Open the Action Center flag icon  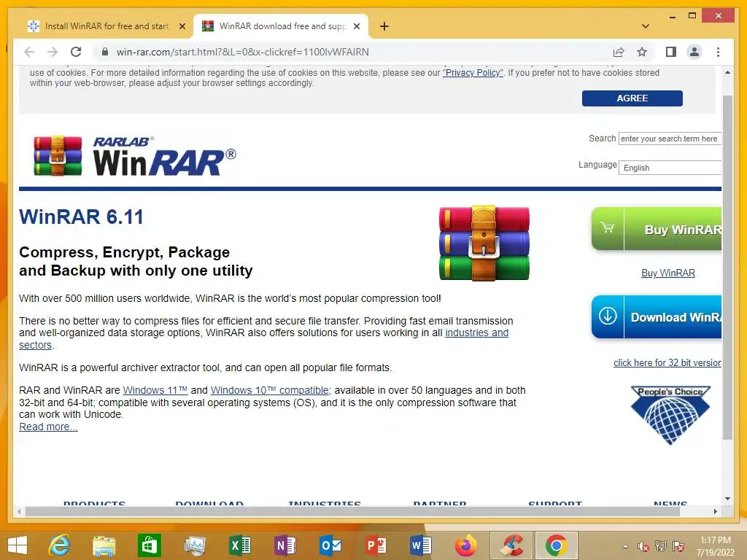(678, 546)
